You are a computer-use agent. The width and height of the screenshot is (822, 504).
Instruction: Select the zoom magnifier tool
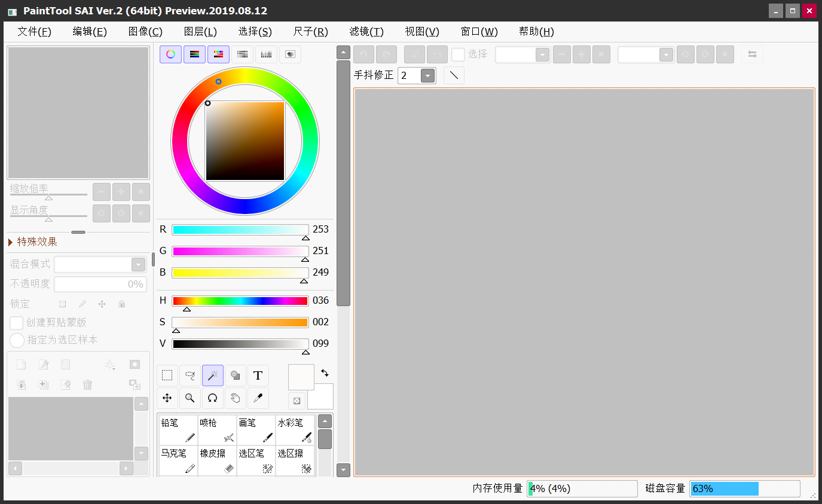[190, 398]
